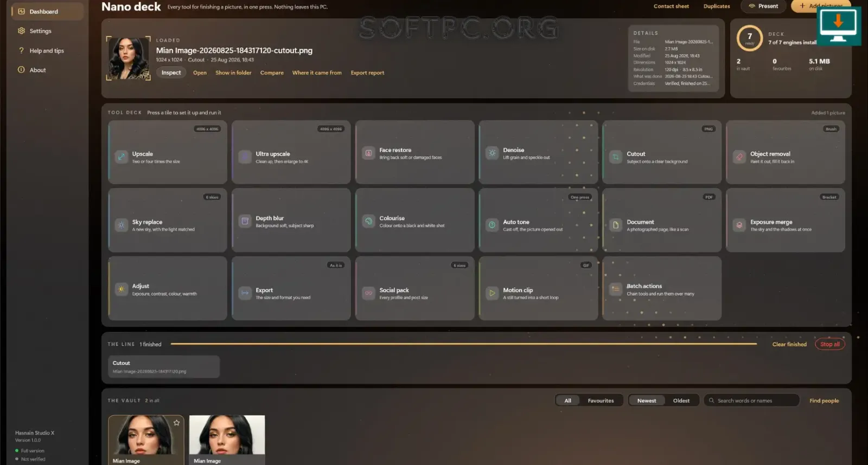Click the loaded file name text
This screenshot has width=868, height=465.
pos(234,50)
